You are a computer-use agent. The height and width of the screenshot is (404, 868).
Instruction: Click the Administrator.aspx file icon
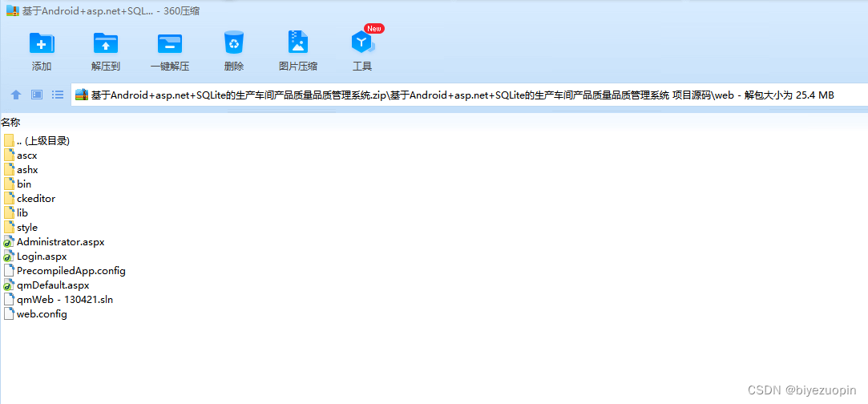click(x=9, y=242)
